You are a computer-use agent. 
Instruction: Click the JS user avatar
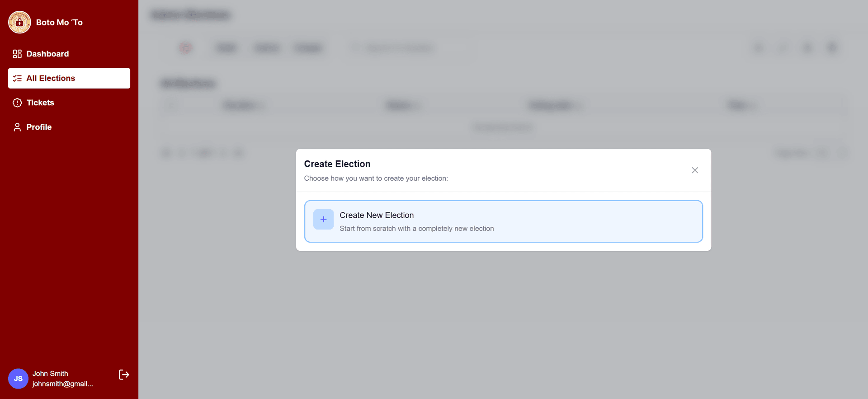tap(18, 379)
